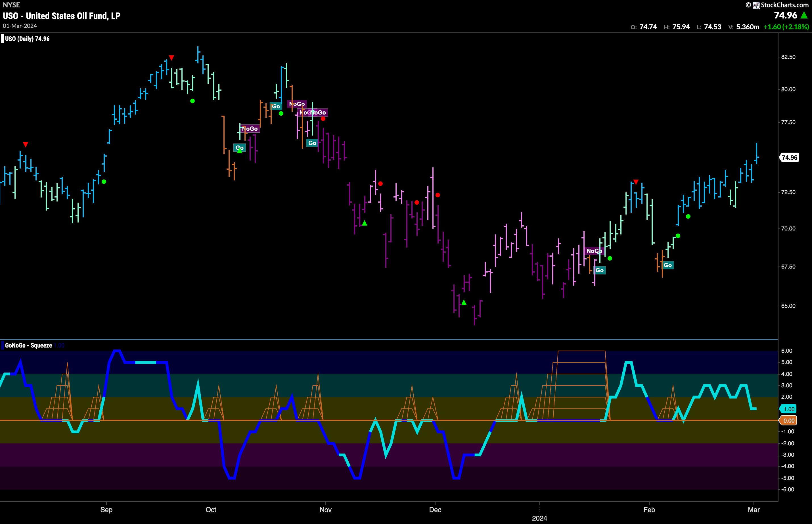Image resolution: width=812 pixels, height=524 pixels.
Task: Click the Sep label on the date axis
Action: [x=106, y=510]
